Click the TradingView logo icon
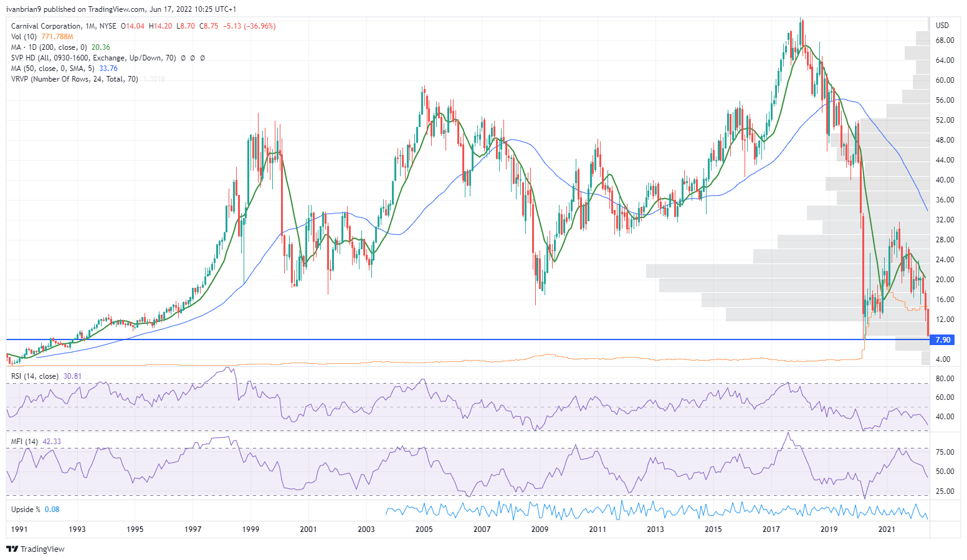Screen dimensions: 967x560 12,549
